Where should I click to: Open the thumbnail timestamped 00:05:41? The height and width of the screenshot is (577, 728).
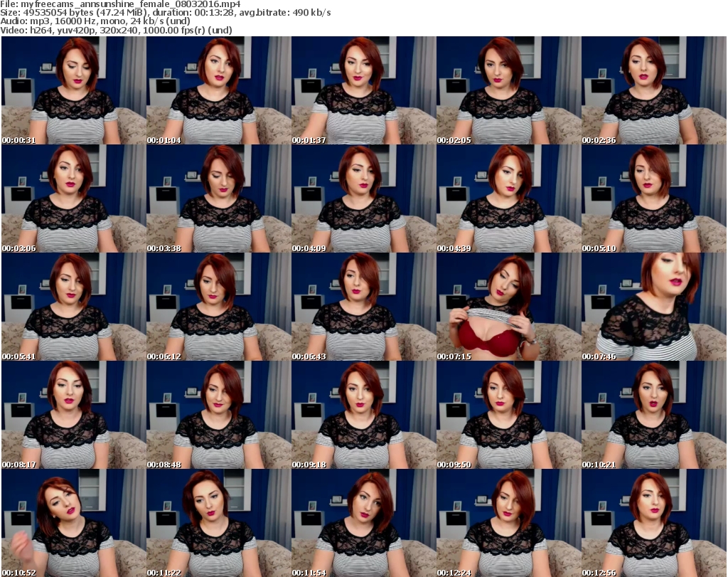73,307
